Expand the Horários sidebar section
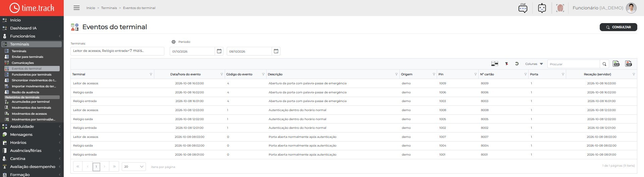 click(x=32, y=143)
